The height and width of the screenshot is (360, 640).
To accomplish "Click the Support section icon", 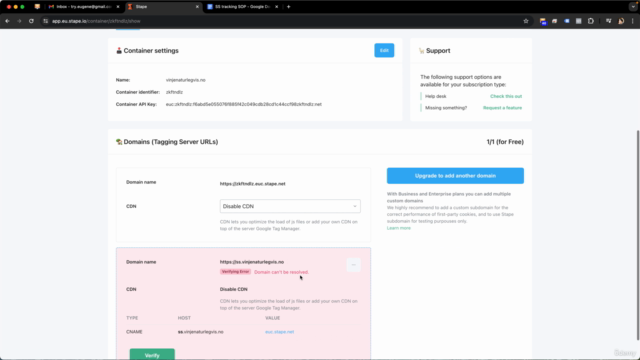I will (x=421, y=51).
